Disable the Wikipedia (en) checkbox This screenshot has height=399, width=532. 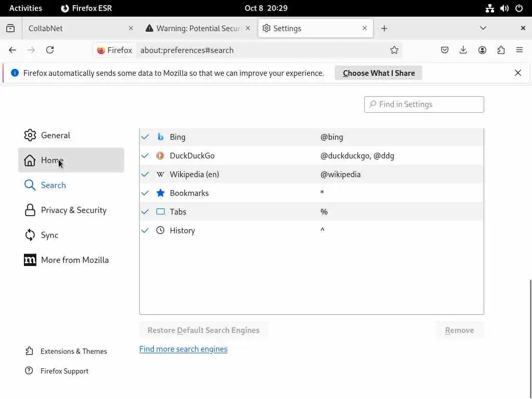click(x=145, y=175)
